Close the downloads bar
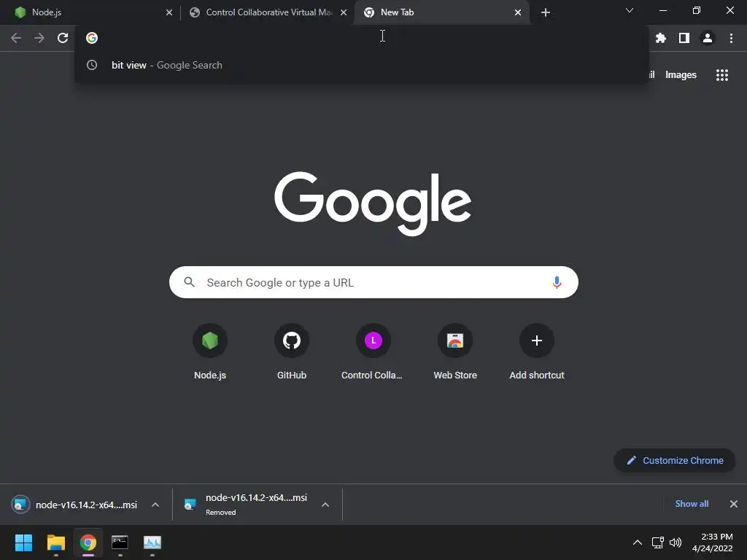The width and height of the screenshot is (747, 560). tap(734, 504)
